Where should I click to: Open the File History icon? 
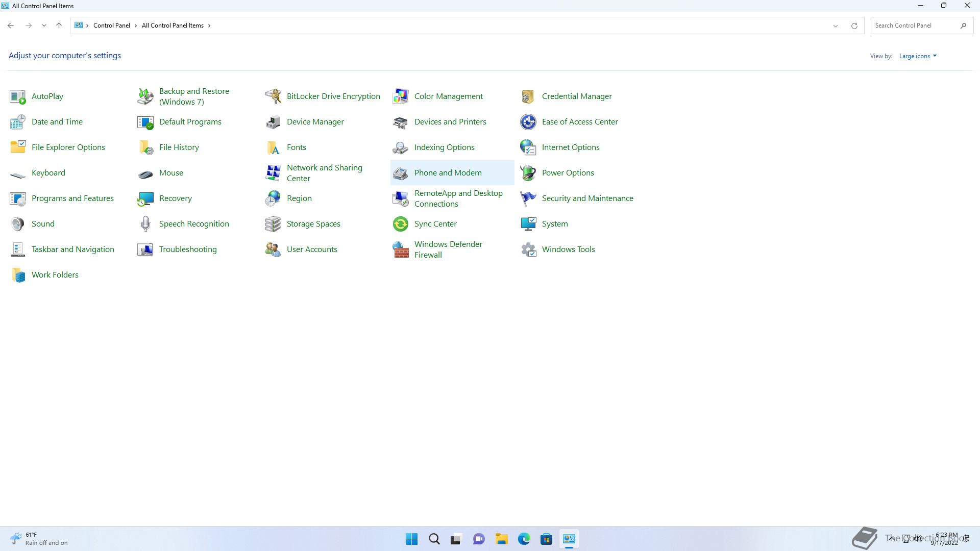[x=145, y=147]
